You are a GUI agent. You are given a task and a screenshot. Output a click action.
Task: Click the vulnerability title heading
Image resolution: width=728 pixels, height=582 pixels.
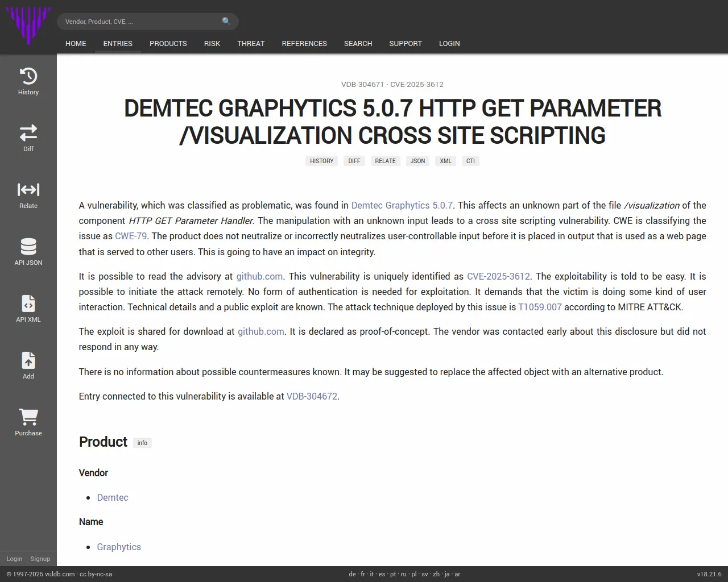tap(392, 122)
